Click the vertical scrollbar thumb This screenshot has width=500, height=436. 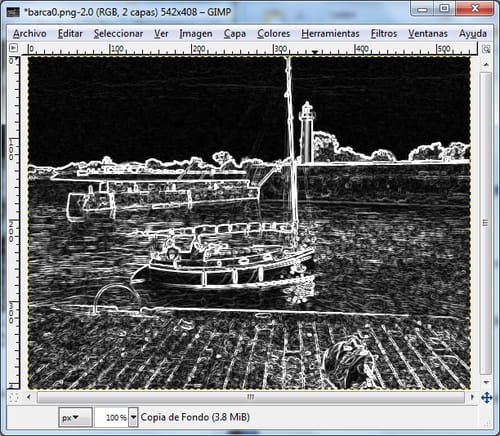tap(486, 223)
